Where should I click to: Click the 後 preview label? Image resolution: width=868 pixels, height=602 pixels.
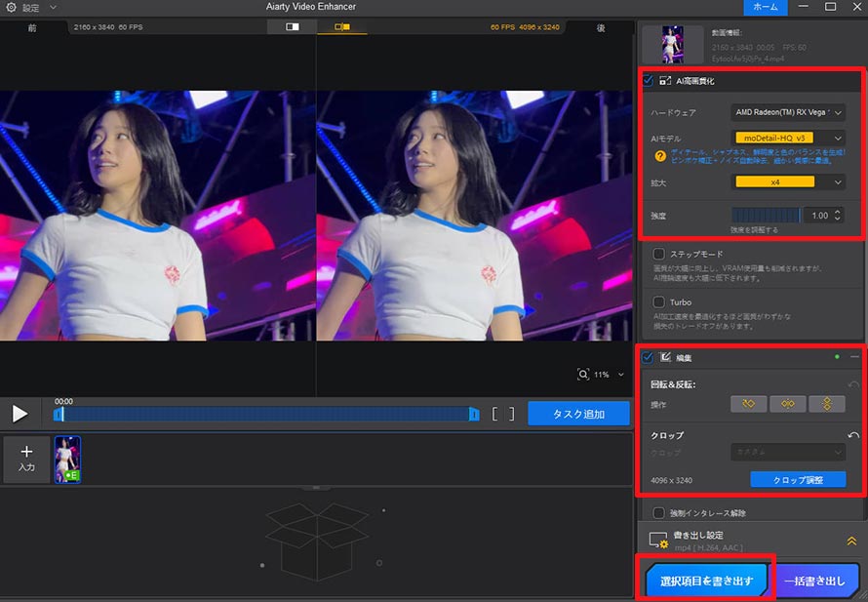tap(601, 27)
